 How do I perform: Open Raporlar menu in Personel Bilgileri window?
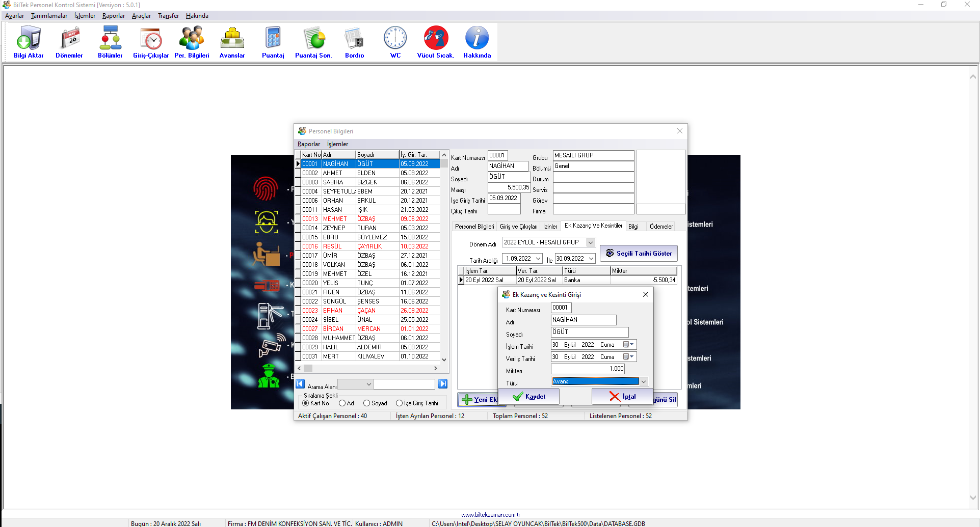(309, 144)
